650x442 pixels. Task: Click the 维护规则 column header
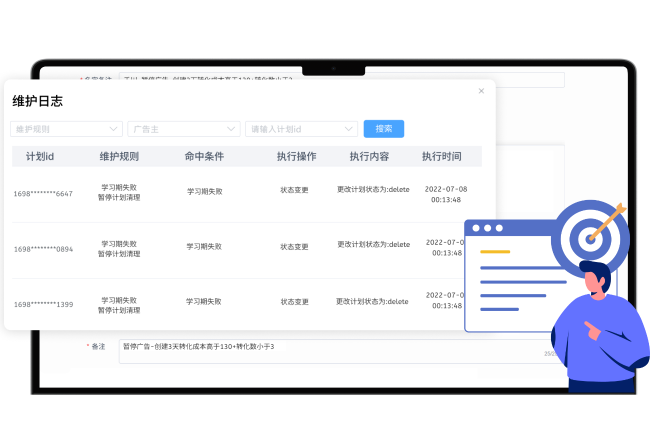(119, 156)
